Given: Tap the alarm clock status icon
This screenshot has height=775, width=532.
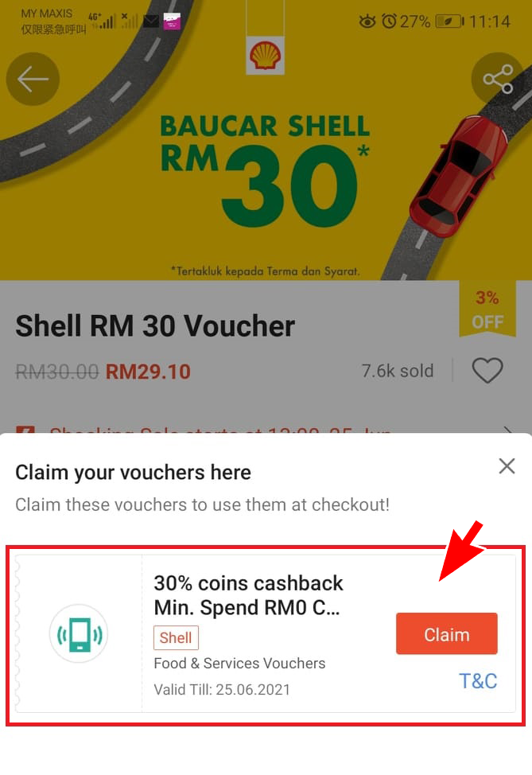Looking at the screenshot, I should click(x=389, y=21).
